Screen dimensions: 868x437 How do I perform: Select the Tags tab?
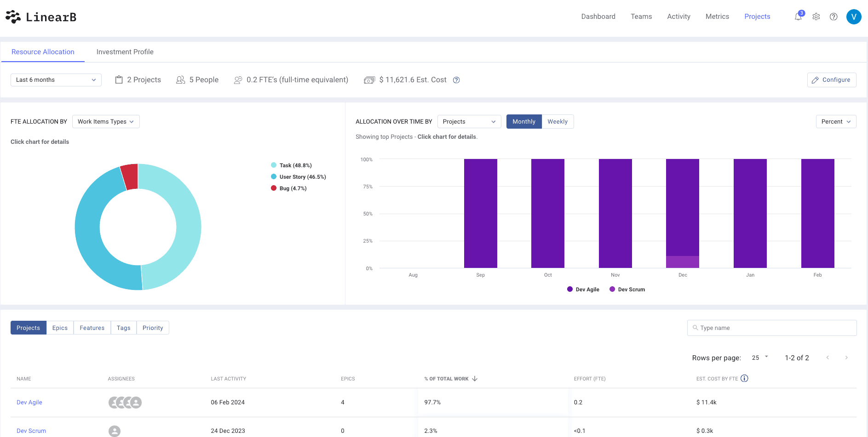pos(123,328)
